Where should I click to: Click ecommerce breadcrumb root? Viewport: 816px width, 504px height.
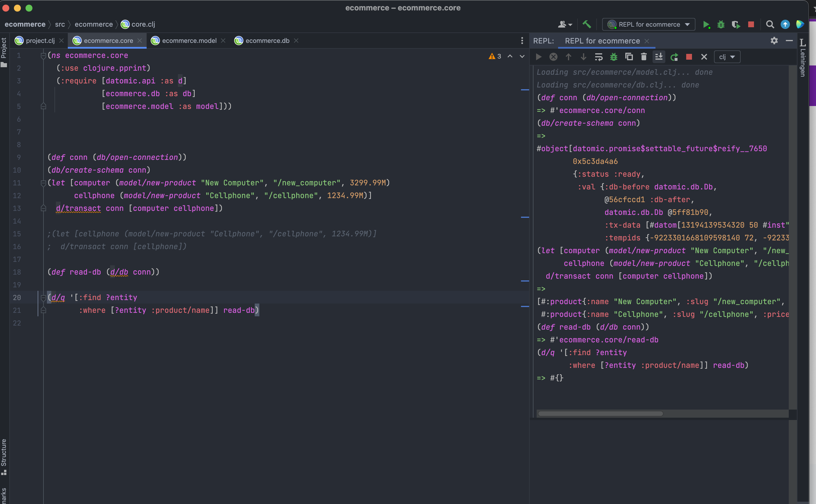click(x=25, y=24)
